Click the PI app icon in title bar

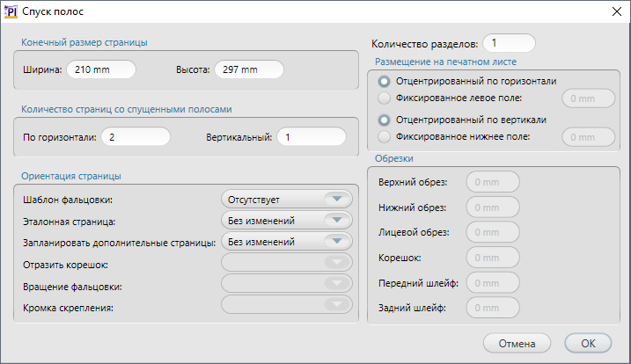(x=12, y=11)
